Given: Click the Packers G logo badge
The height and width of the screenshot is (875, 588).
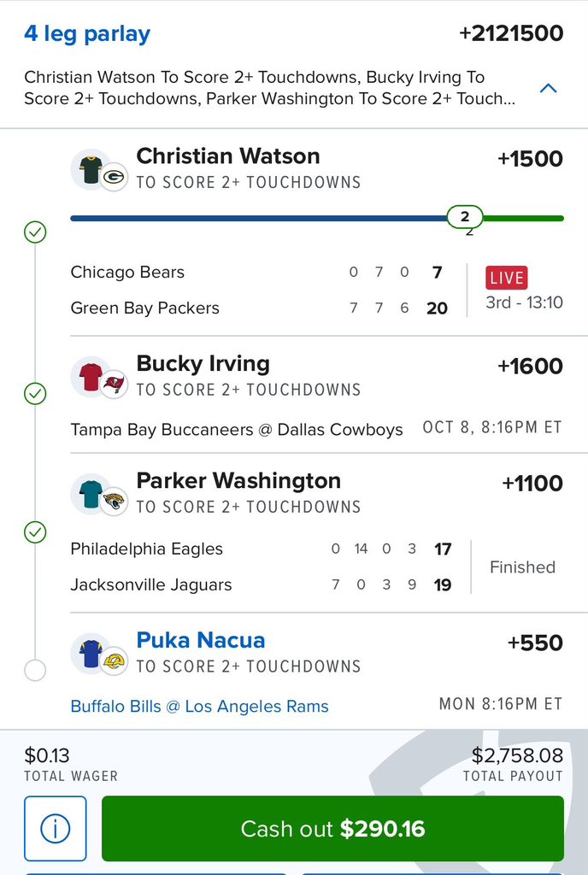Looking at the screenshot, I should (114, 177).
